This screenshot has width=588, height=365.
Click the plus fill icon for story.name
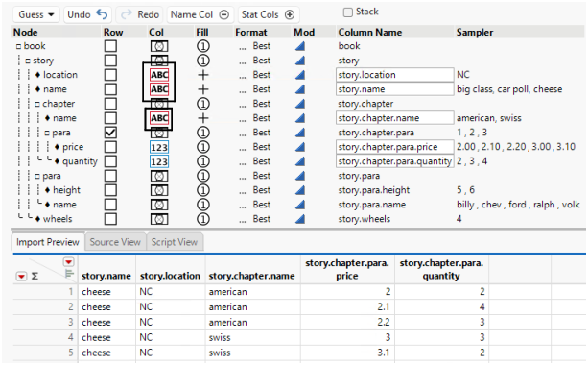(x=203, y=89)
